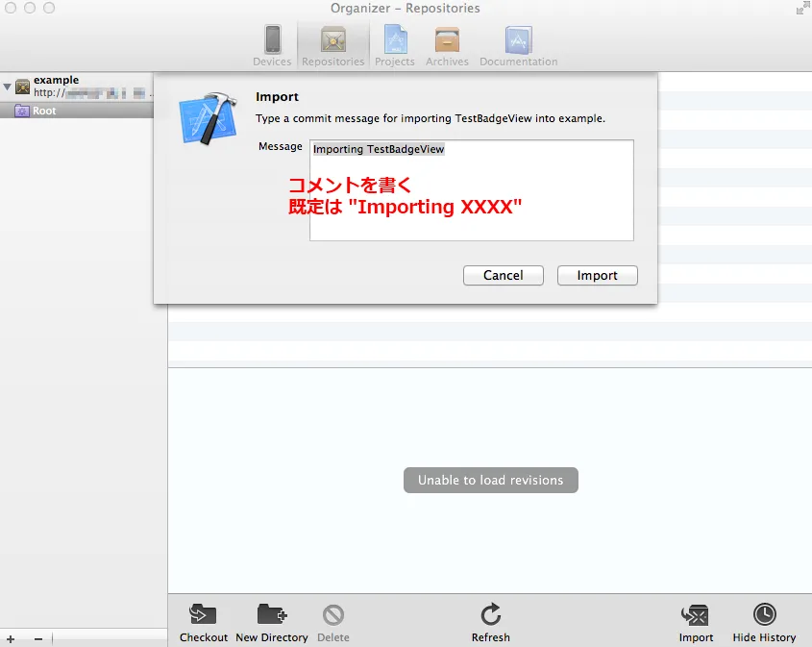This screenshot has width=812, height=647.
Task: Add a repository with the plus button
Action: coord(11,639)
